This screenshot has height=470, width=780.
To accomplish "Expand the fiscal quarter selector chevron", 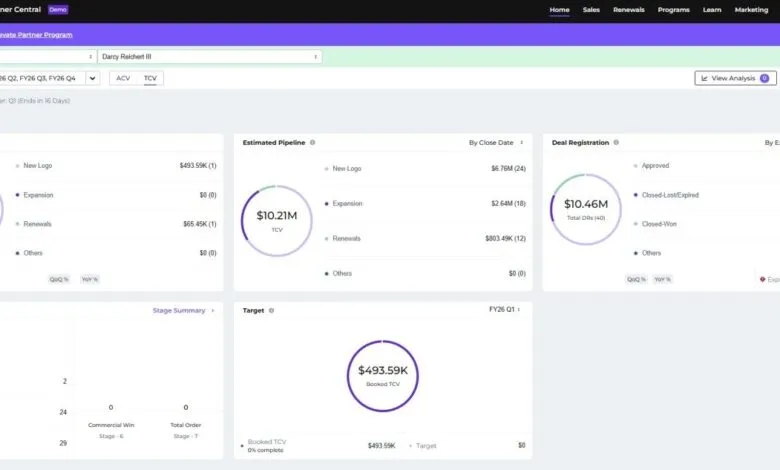I will point(93,78).
